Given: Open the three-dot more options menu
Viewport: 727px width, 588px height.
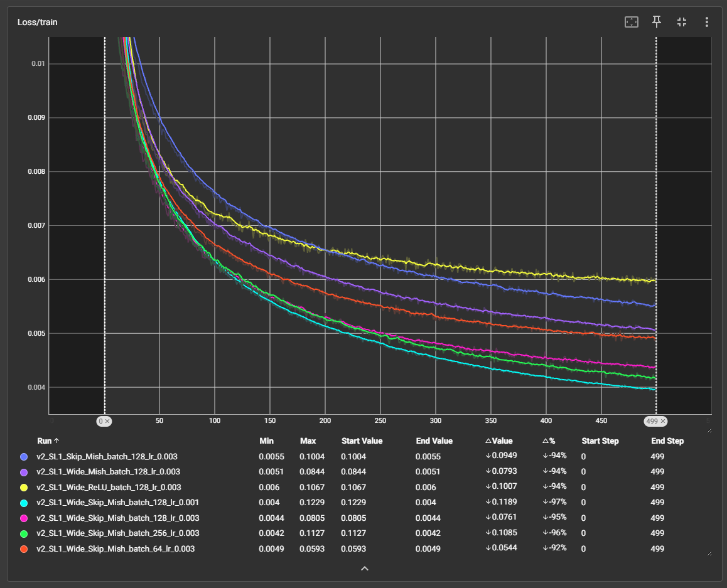Looking at the screenshot, I should coord(707,22).
